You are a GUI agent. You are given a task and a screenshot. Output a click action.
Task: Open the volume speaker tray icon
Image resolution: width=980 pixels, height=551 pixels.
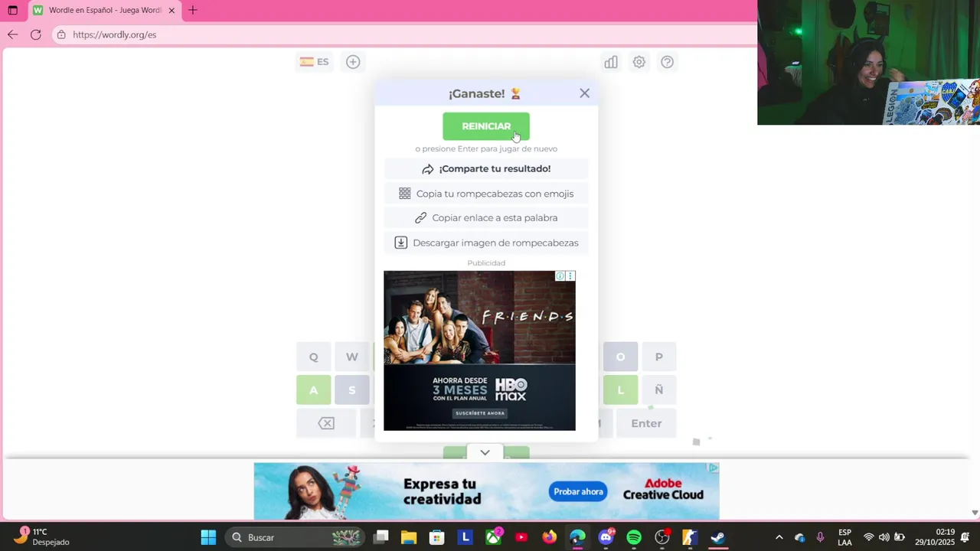tap(884, 537)
